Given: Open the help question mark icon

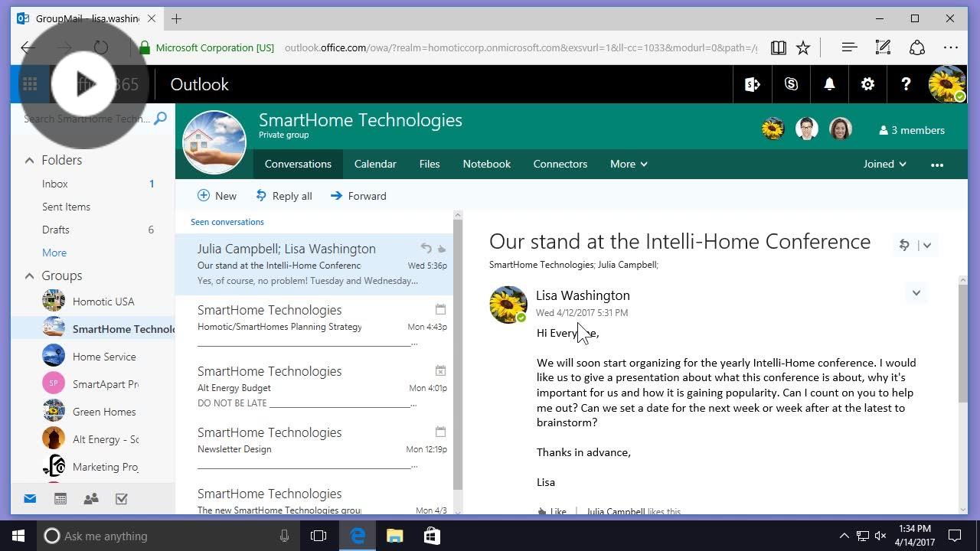Looking at the screenshot, I should (906, 84).
